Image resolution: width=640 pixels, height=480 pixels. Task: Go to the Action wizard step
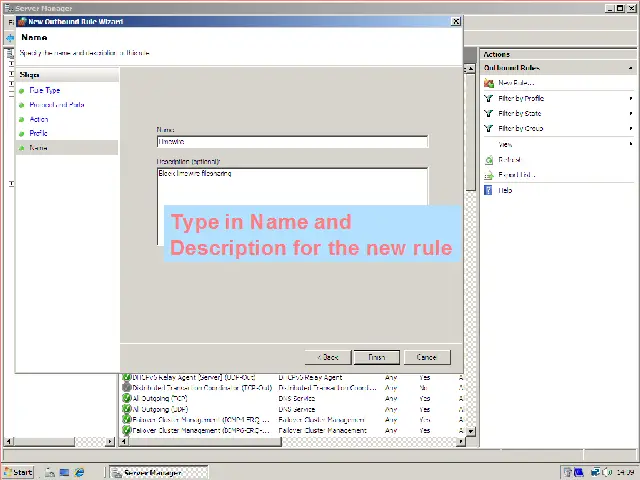(39, 119)
